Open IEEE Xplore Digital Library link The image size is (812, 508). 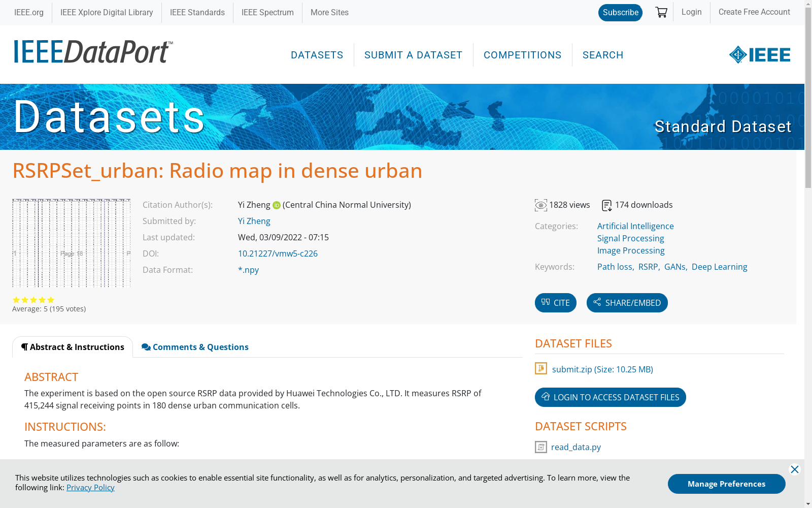click(107, 12)
